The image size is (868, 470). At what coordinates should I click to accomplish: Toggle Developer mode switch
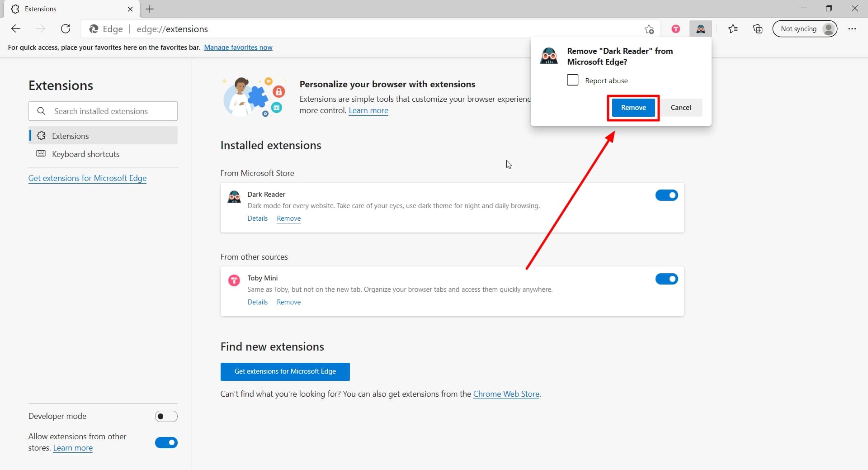(166, 416)
